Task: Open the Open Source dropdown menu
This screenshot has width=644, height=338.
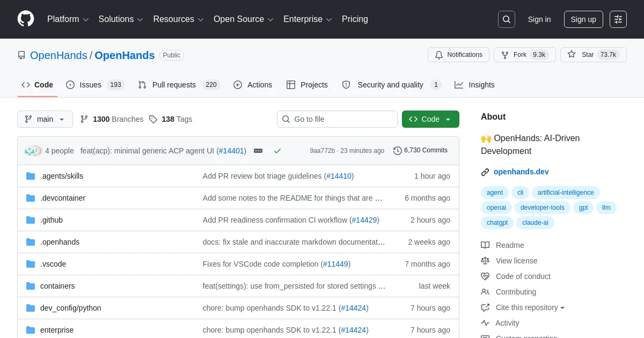Action: tap(244, 19)
